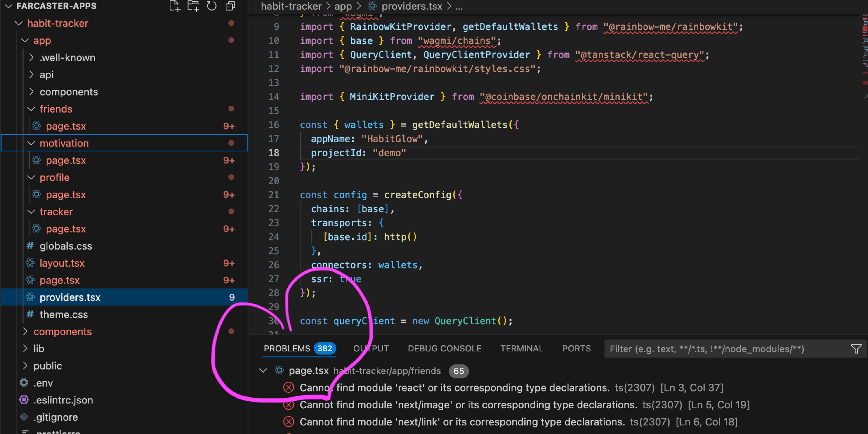Collapse the tracker folder
Image resolution: width=868 pixels, height=434 pixels.
pos(31,212)
